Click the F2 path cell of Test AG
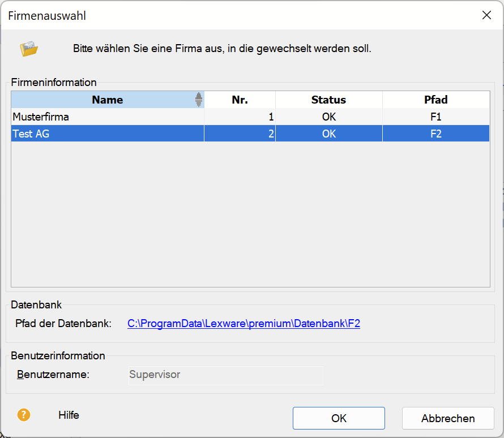 click(435, 134)
